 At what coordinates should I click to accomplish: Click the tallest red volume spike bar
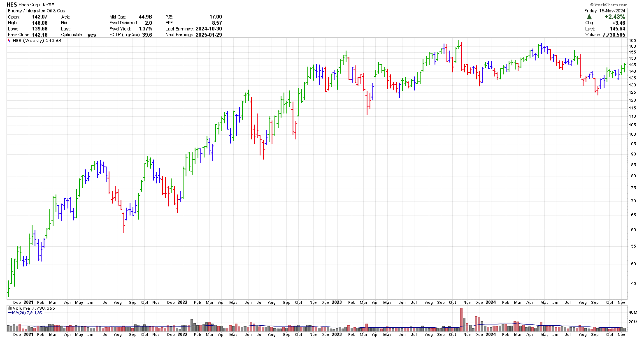pyautogui.click(x=462, y=319)
